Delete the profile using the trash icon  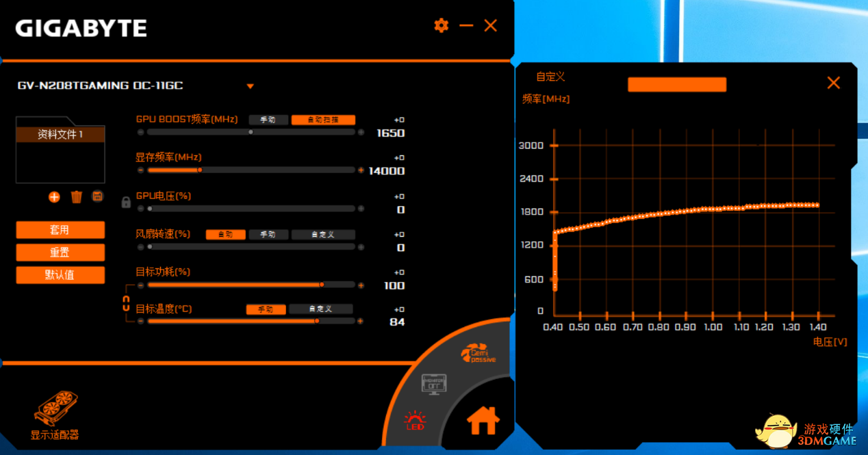coord(77,197)
